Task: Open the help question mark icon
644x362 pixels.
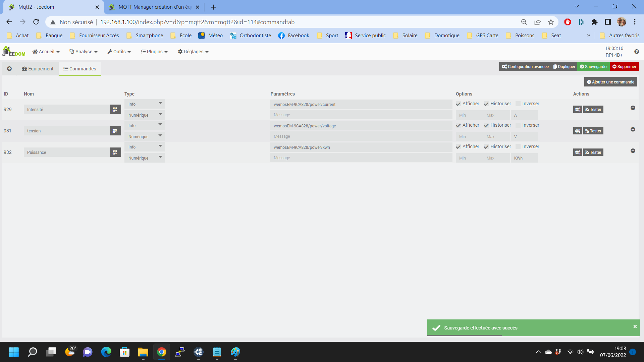Action: (x=636, y=52)
